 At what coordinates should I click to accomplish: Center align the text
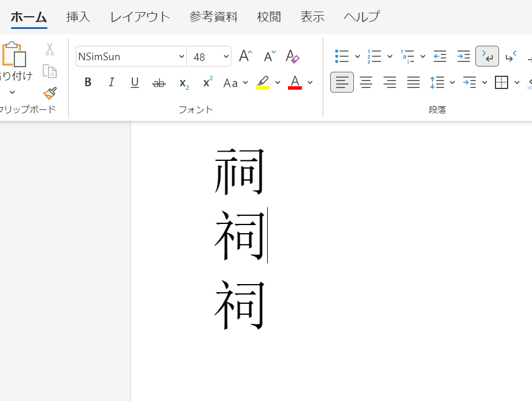click(365, 83)
